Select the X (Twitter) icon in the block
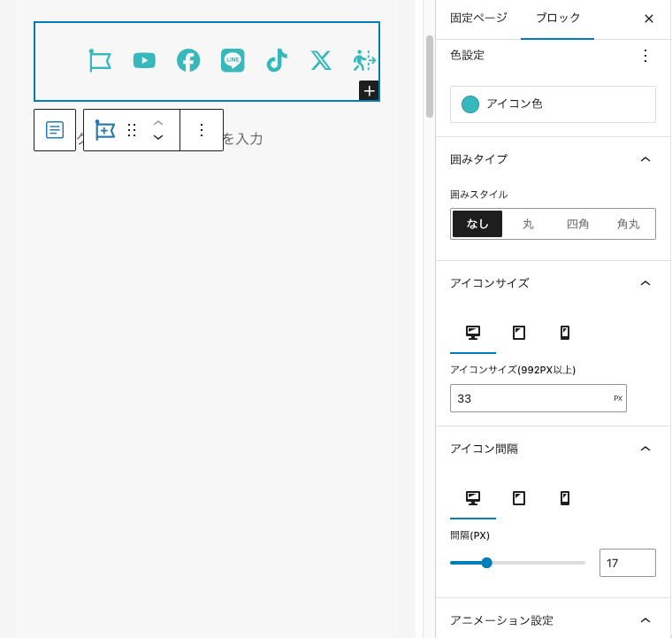 tap(321, 60)
